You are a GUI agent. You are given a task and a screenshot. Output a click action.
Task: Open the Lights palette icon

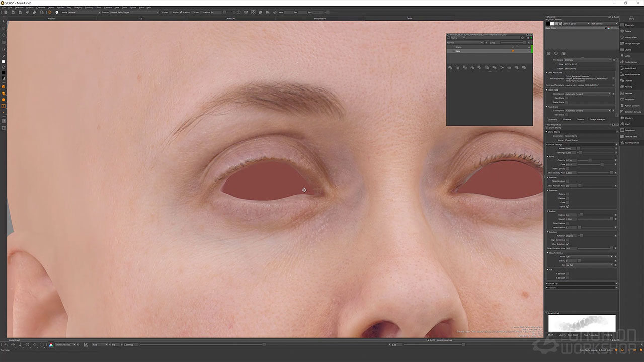tap(622, 56)
